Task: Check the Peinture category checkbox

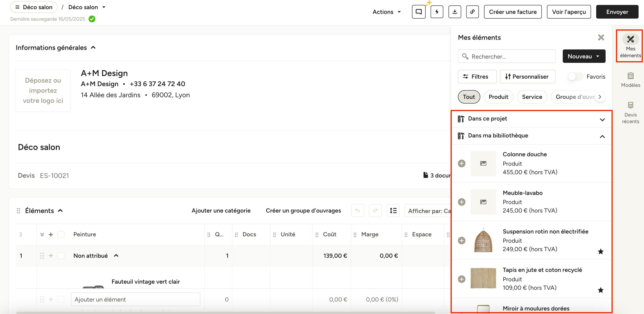Action: click(x=61, y=234)
